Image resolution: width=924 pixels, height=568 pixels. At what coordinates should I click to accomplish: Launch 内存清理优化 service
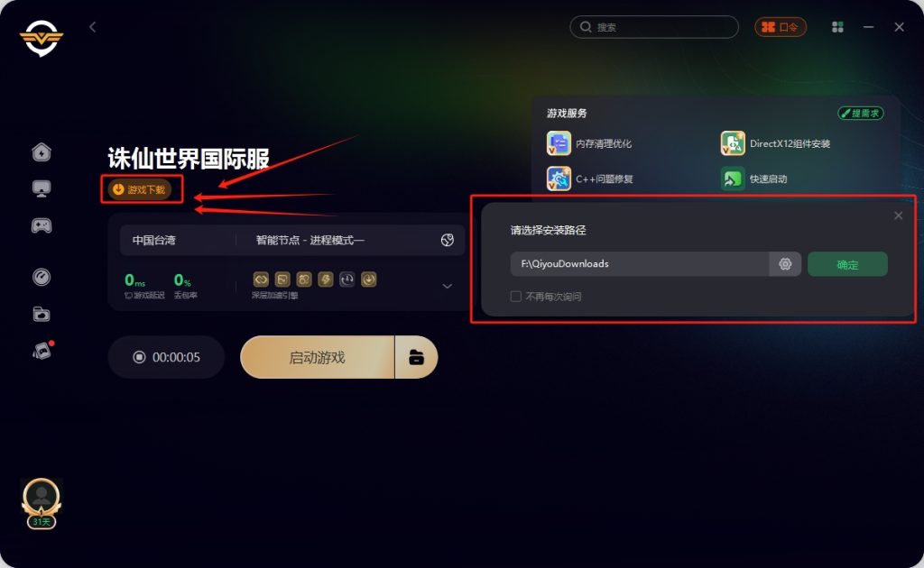[588, 143]
